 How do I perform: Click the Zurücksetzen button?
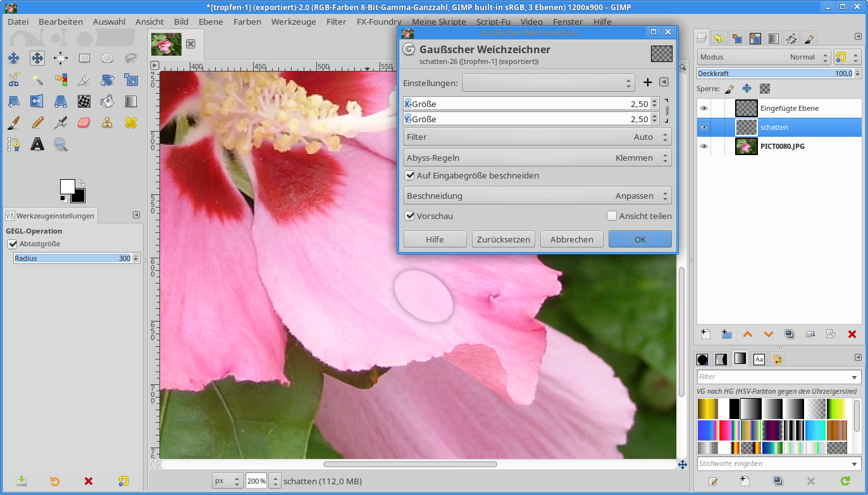[504, 239]
